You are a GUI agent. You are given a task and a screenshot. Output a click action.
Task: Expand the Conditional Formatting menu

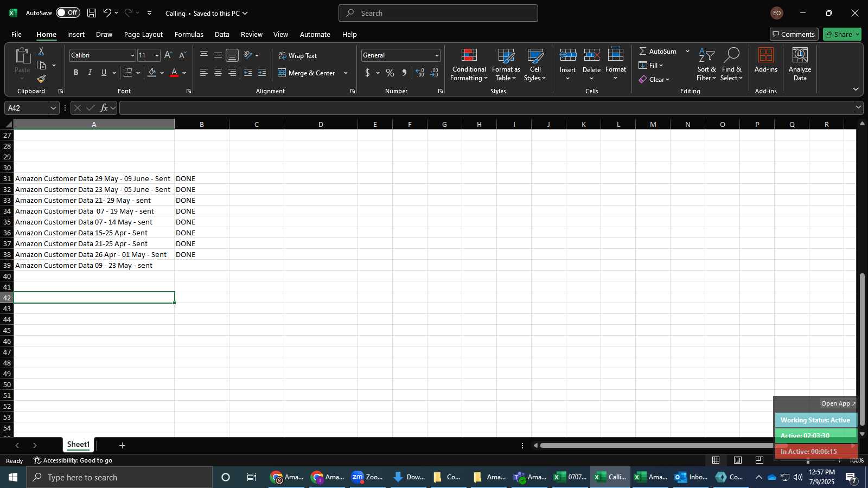coord(469,65)
